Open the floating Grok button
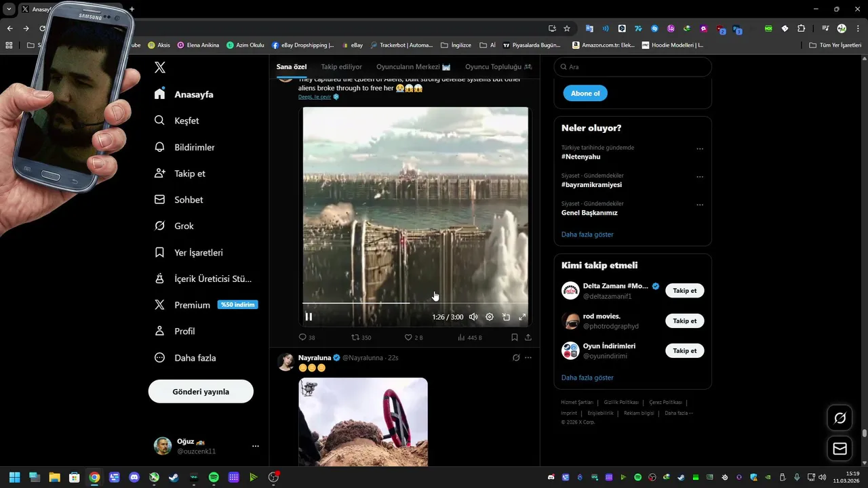The height and width of the screenshot is (488, 868). [840, 418]
